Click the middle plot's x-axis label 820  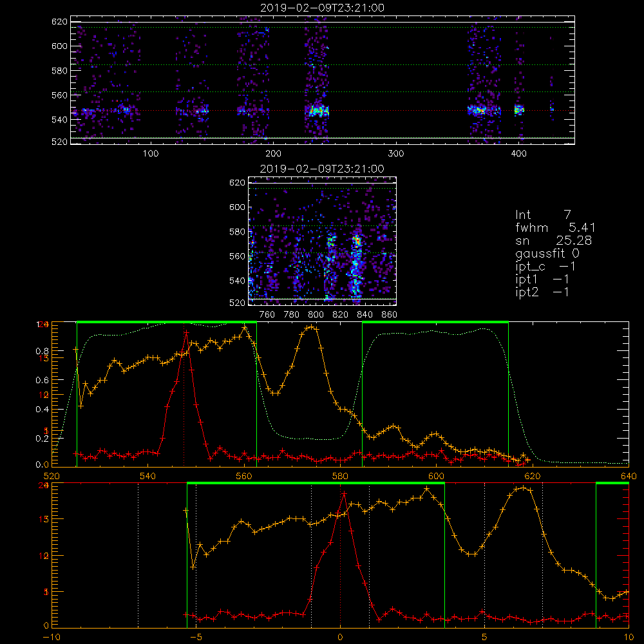pyautogui.click(x=341, y=315)
